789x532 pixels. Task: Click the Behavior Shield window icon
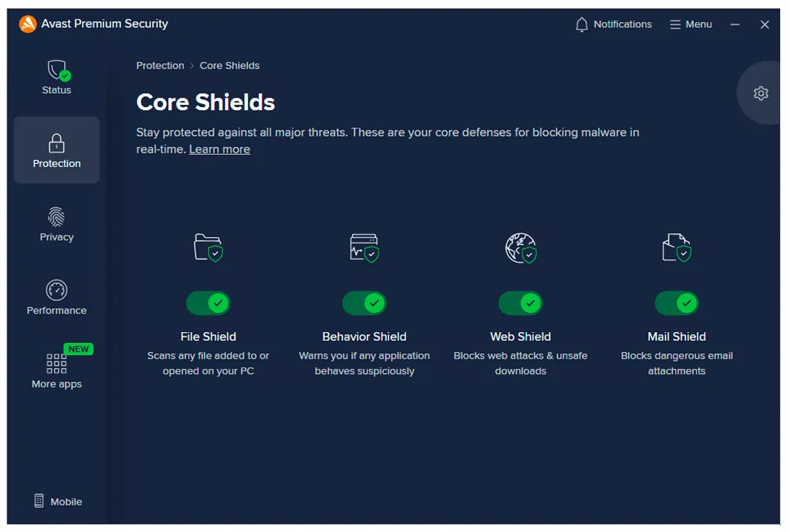tap(365, 247)
